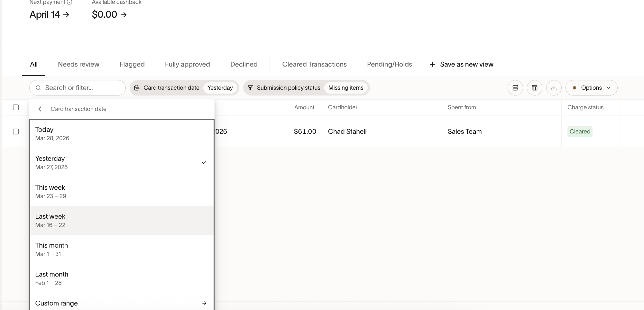Expand the Custom range option

[x=122, y=303]
